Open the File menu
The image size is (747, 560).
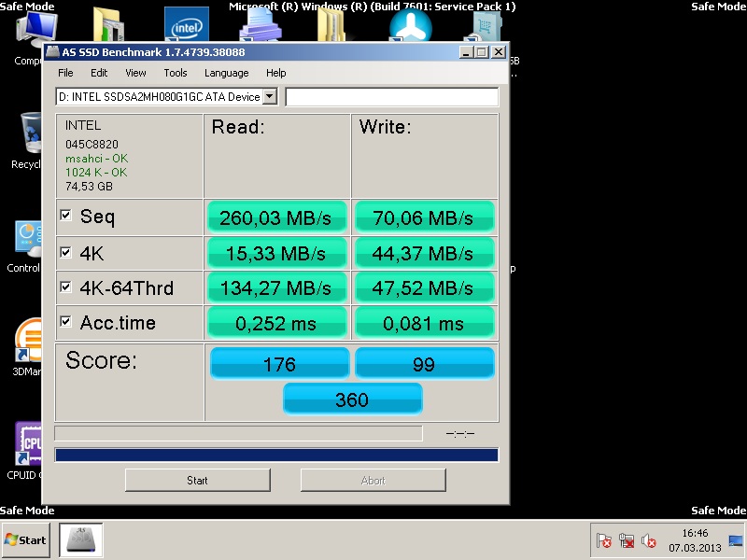coord(65,73)
